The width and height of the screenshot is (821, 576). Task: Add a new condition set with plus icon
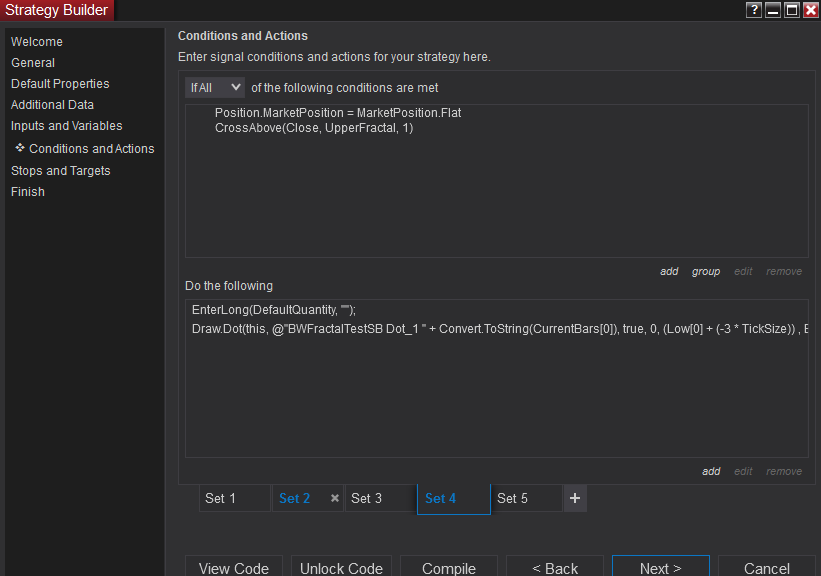click(574, 498)
